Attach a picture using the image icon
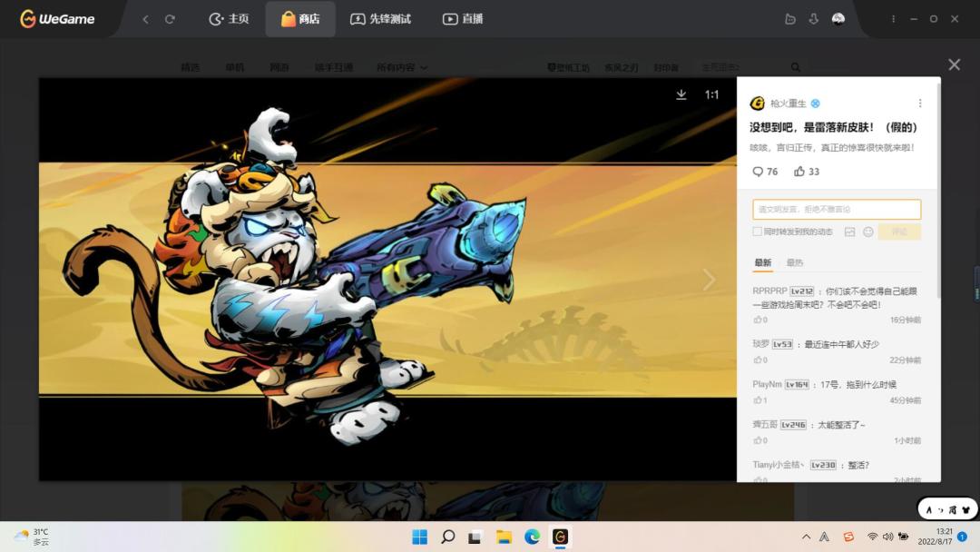The height and width of the screenshot is (552, 980). click(x=849, y=232)
